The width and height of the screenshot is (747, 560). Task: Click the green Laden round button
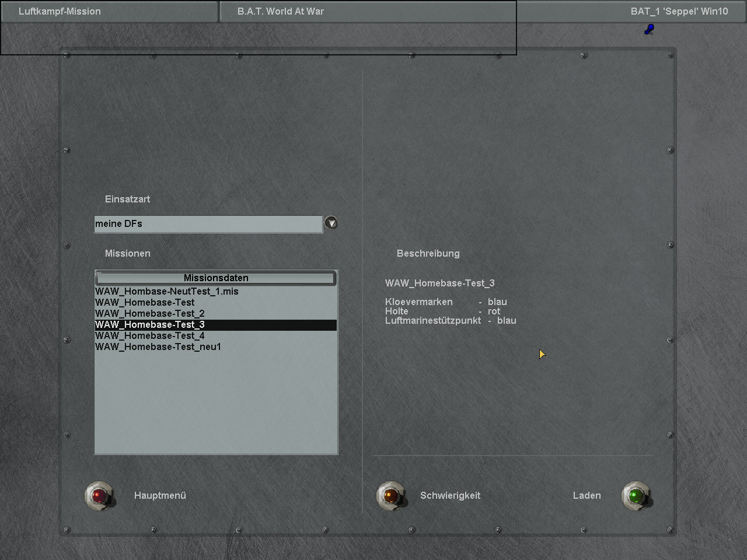pyautogui.click(x=636, y=496)
